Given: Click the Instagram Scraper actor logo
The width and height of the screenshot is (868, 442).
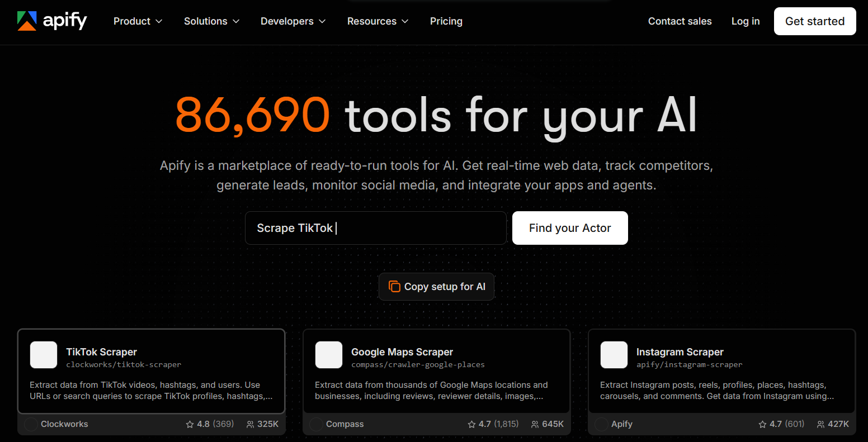Looking at the screenshot, I should (614, 355).
